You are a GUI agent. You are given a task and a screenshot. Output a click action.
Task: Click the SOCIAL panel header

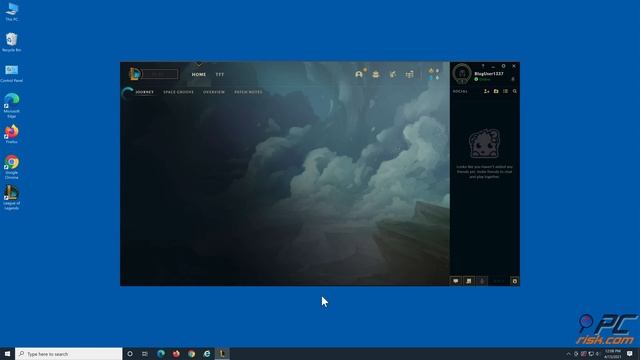pyautogui.click(x=460, y=91)
